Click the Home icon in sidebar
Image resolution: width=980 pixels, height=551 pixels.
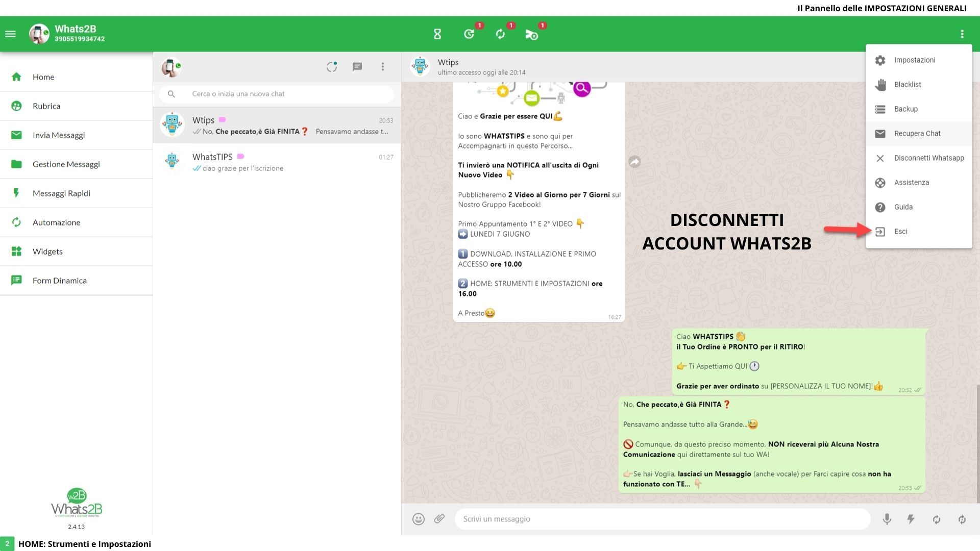click(x=16, y=77)
